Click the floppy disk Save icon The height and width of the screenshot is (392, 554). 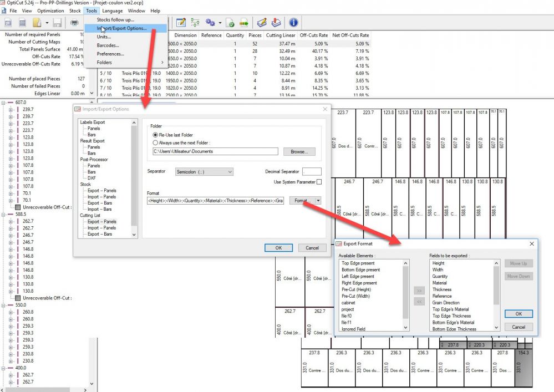click(x=57, y=23)
